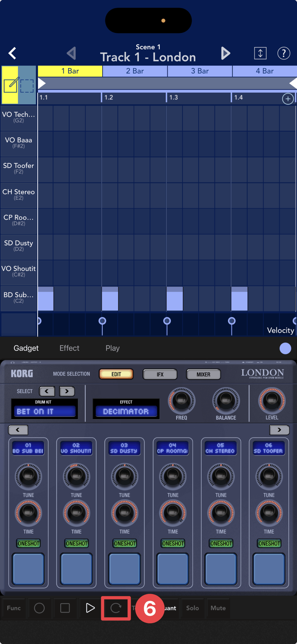297x644 pixels.
Task: Open the help question mark icon
Action: click(x=283, y=53)
